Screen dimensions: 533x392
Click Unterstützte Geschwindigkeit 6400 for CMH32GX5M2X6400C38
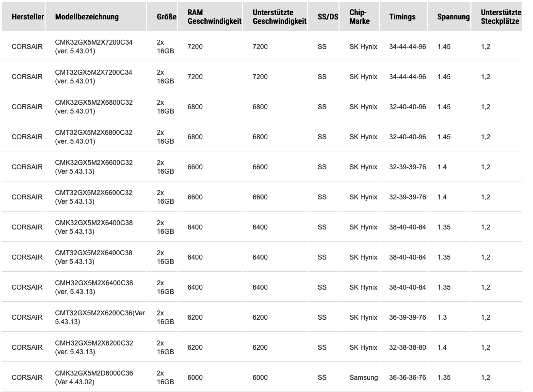(x=260, y=287)
